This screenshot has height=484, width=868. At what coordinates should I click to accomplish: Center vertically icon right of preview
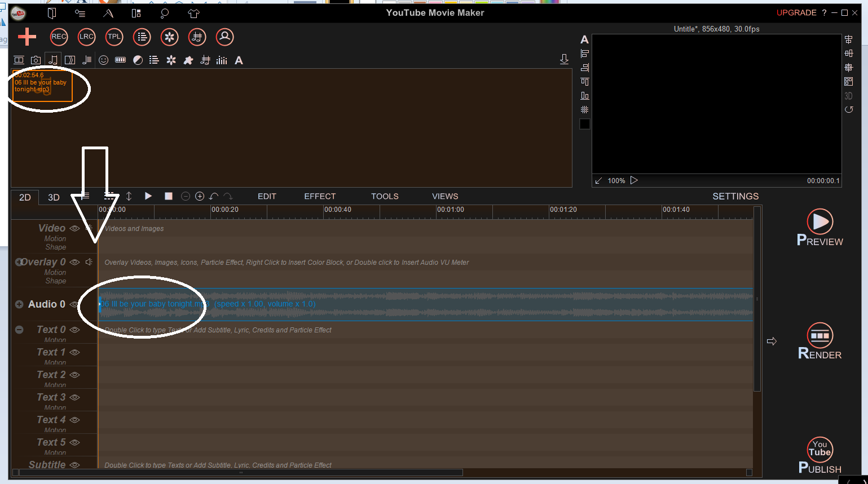click(x=849, y=54)
